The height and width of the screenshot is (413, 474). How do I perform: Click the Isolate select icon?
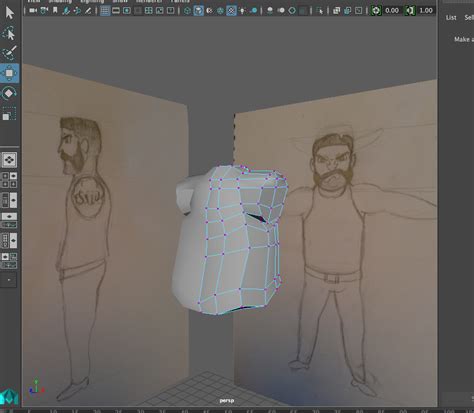pos(320,11)
